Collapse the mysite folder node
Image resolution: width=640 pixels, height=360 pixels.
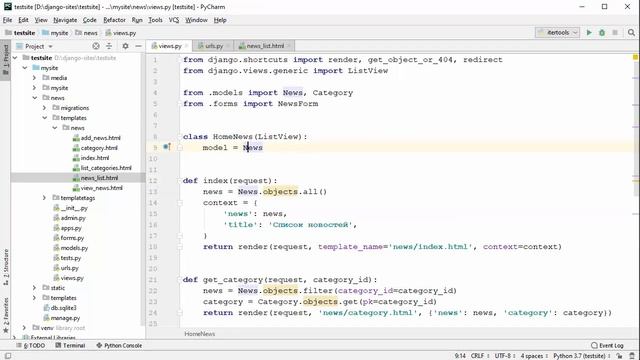click(x=25, y=68)
